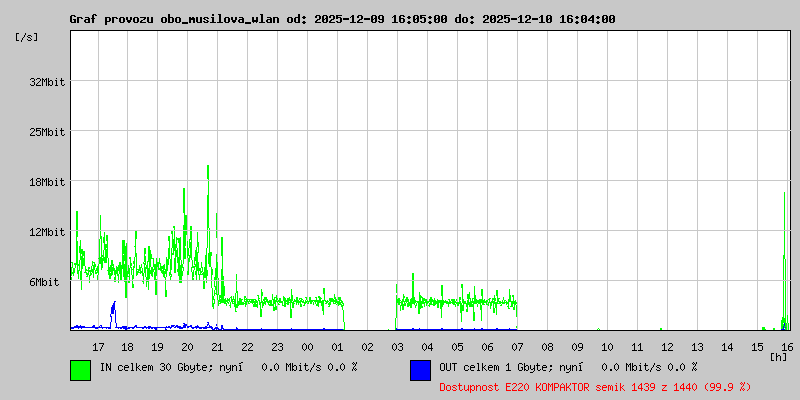Click the '6Mbit' y-axis label
This screenshot has width=800, height=400.
44,282
